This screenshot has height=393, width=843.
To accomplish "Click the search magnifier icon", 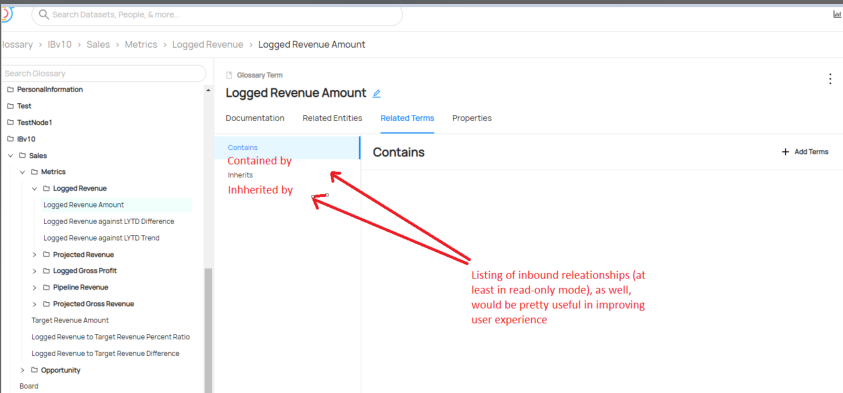I will (44, 15).
